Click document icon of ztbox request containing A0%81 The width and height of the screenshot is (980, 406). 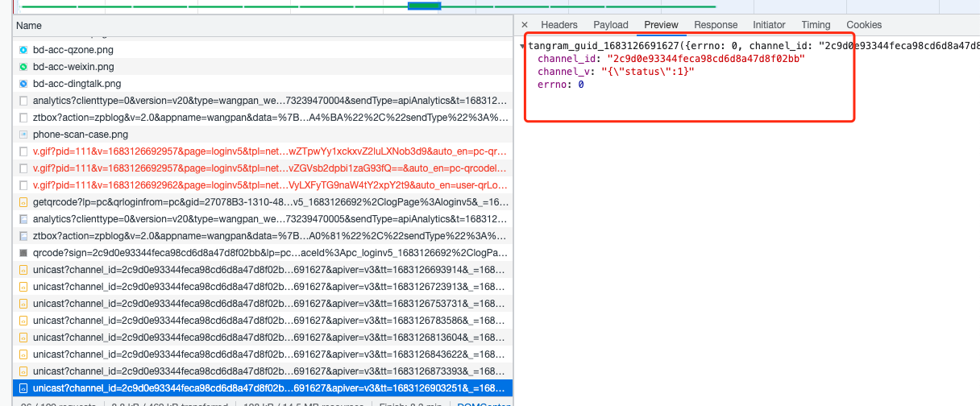pos(23,236)
